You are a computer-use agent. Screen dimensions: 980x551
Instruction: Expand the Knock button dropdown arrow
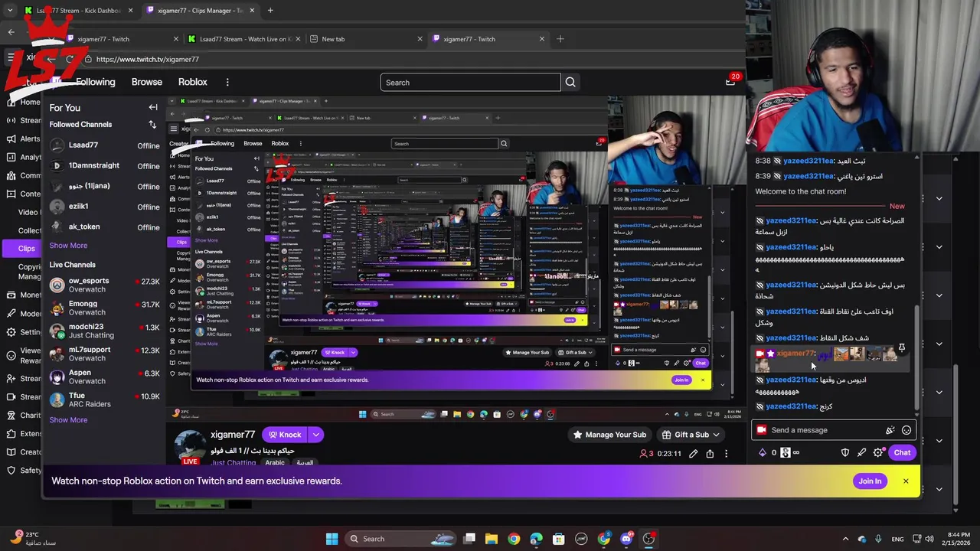pyautogui.click(x=315, y=435)
